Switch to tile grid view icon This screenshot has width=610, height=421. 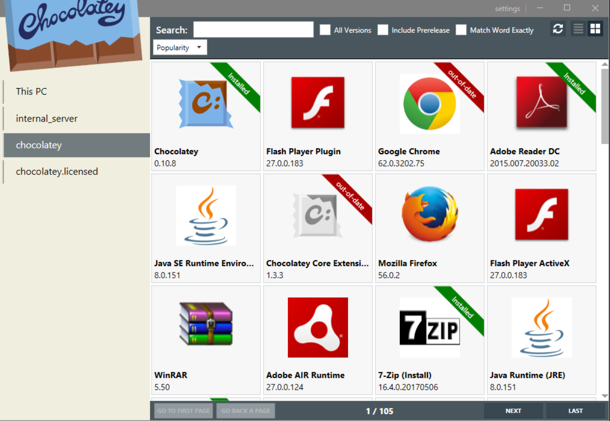[595, 29]
